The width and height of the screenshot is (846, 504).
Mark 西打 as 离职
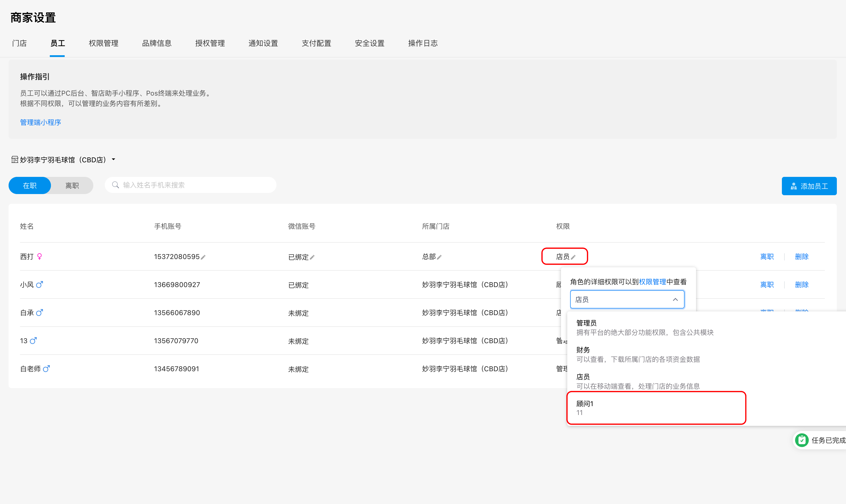point(767,256)
